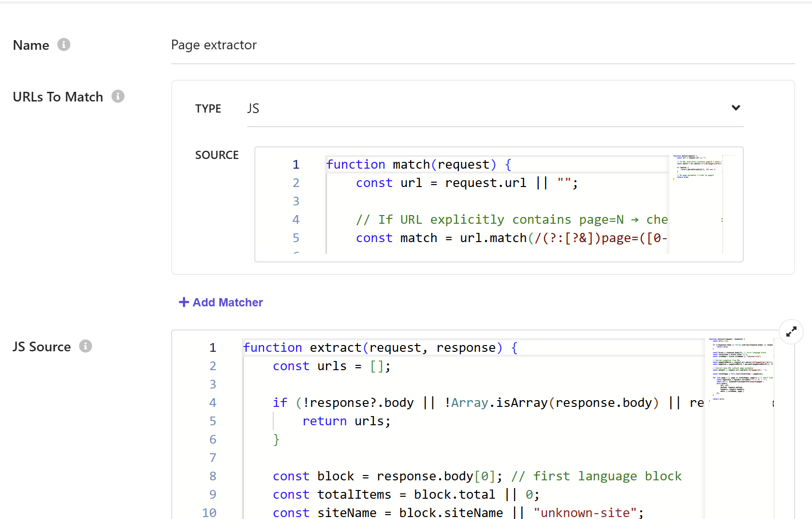The height and width of the screenshot is (519, 812).
Task: Select line 1 of the match function
Action: click(x=418, y=164)
